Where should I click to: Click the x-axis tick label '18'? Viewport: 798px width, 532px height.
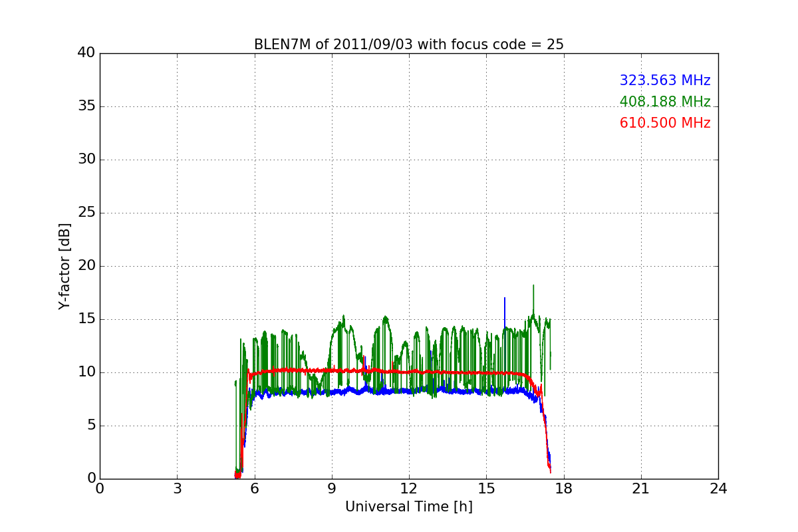coord(564,488)
